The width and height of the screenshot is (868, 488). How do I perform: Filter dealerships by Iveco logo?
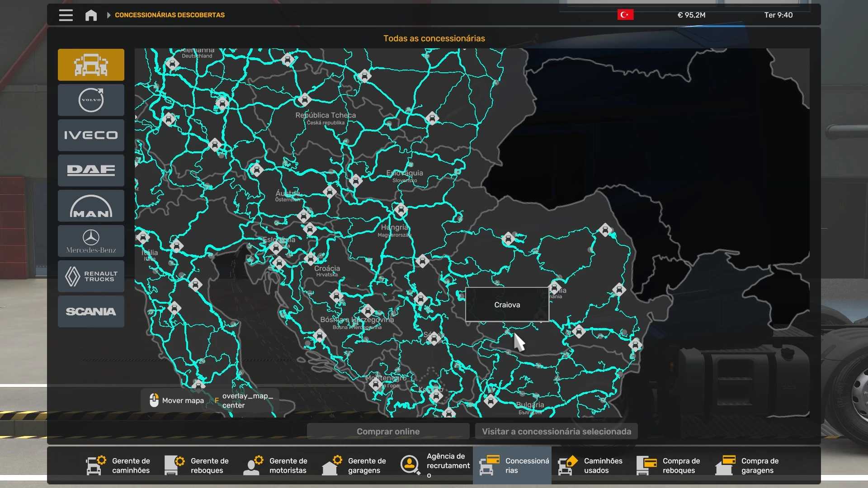91,135
